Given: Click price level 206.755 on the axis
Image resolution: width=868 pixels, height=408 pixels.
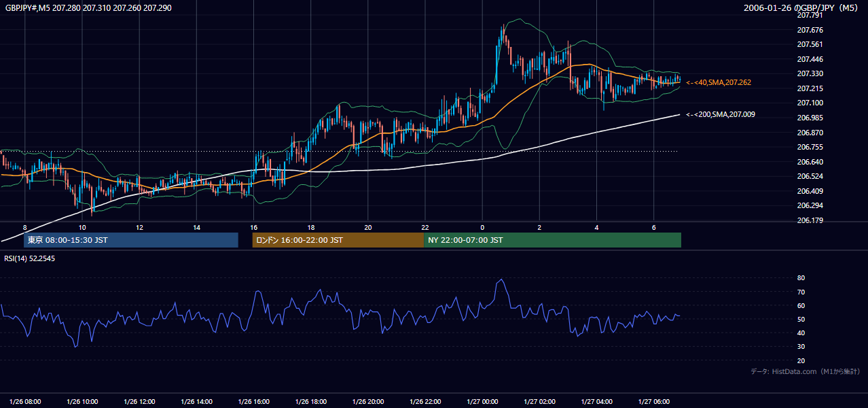Looking at the screenshot, I should tap(810, 147).
